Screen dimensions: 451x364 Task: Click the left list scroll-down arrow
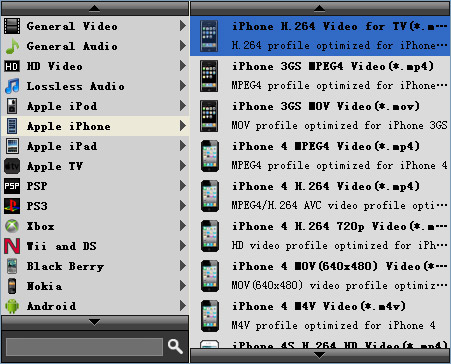point(95,322)
